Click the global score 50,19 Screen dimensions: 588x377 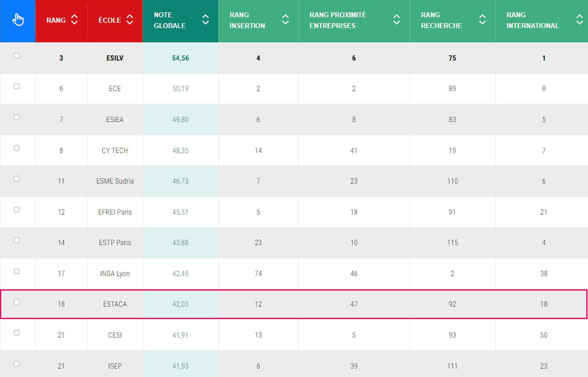click(181, 89)
